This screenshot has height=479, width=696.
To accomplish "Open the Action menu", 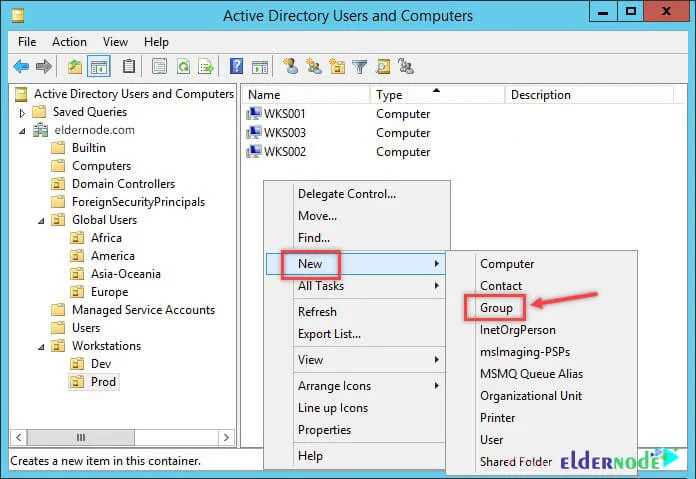I will (69, 42).
